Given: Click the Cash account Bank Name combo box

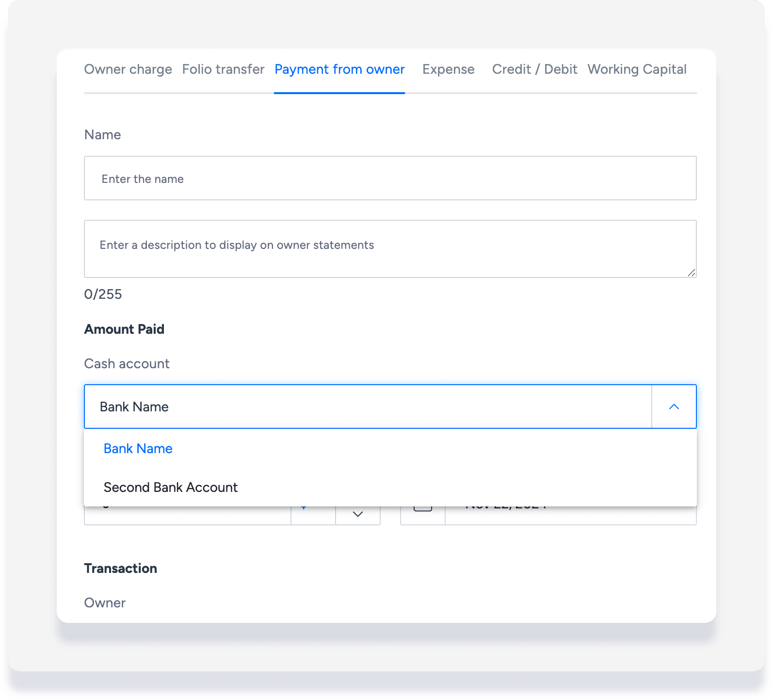Looking at the screenshot, I should click(x=368, y=407).
